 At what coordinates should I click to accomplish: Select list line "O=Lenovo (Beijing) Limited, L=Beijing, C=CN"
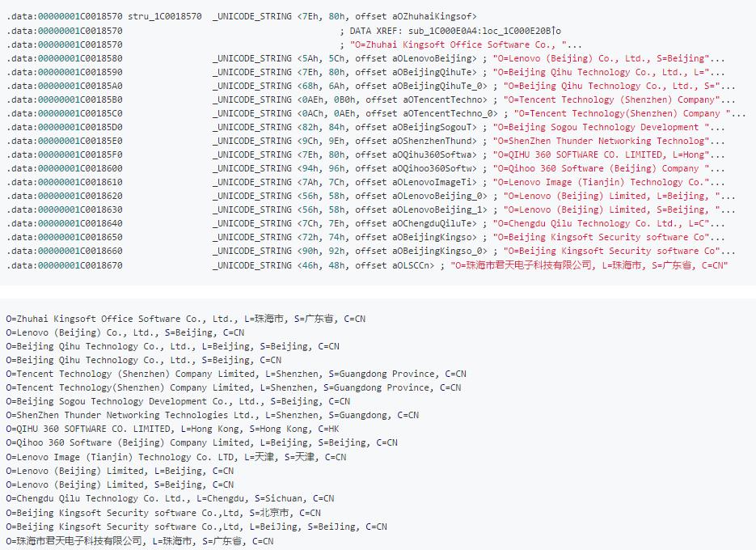point(120,471)
